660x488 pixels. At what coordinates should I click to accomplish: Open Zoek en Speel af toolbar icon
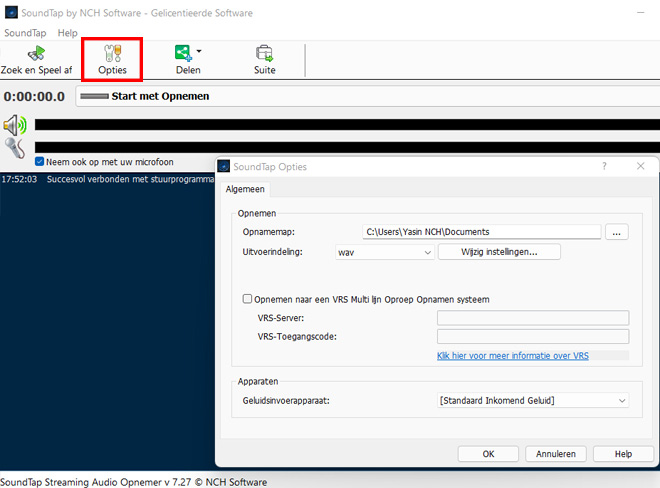(36, 54)
